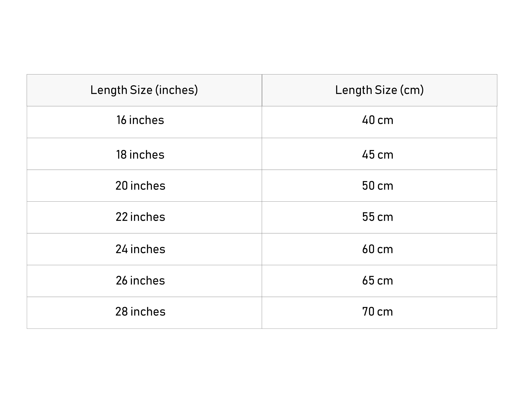
Task: Select the 70 cm cell
Action: 379,313
